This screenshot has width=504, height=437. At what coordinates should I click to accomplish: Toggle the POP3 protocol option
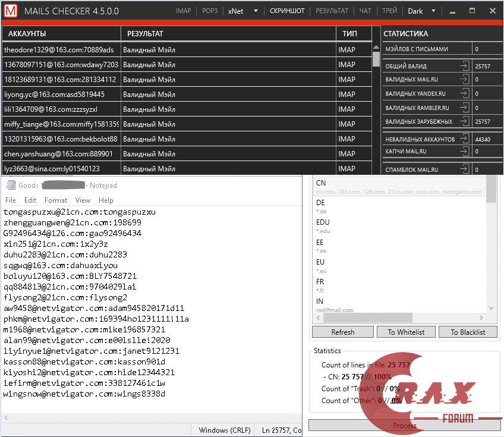pyautogui.click(x=210, y=11)
